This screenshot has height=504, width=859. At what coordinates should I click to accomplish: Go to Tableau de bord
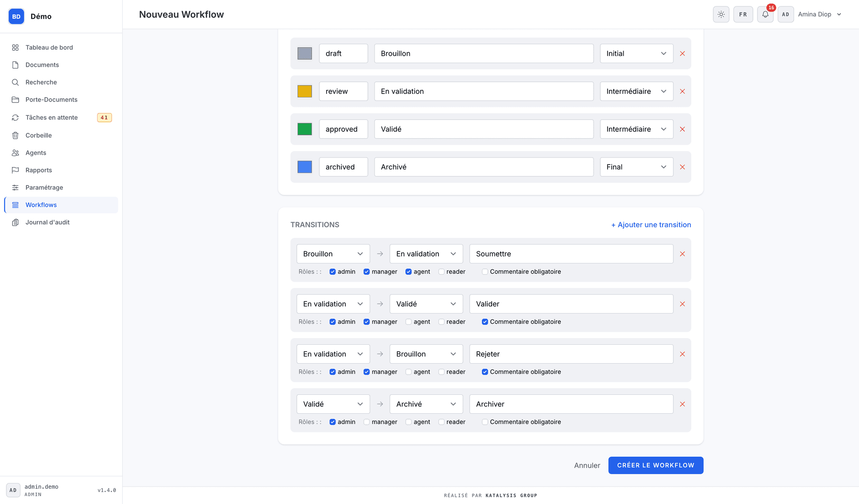61,47
